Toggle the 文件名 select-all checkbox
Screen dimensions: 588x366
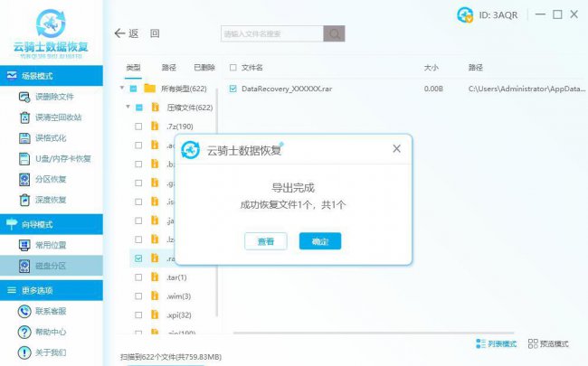click(232, 68)
